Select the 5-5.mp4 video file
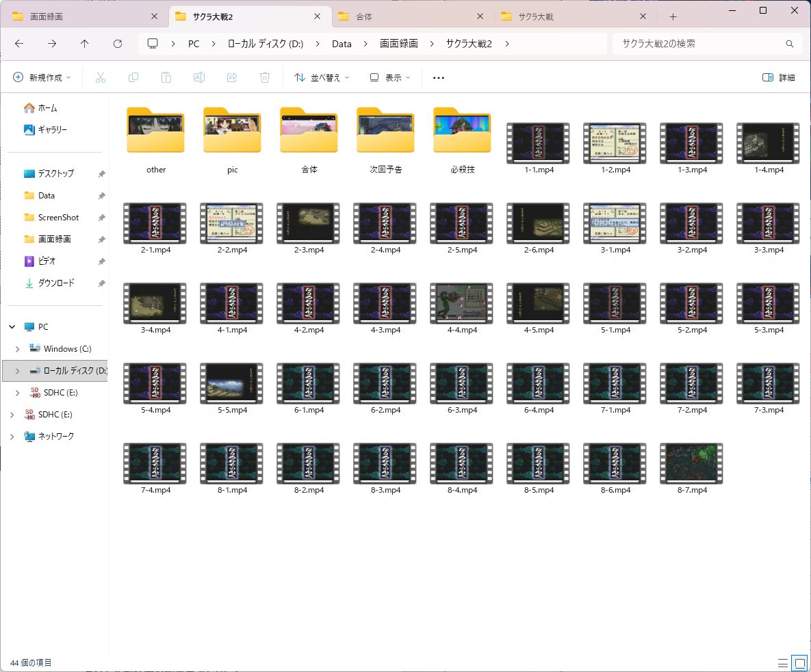The height and width of the screenshot is (672, 811). point(232,388)
